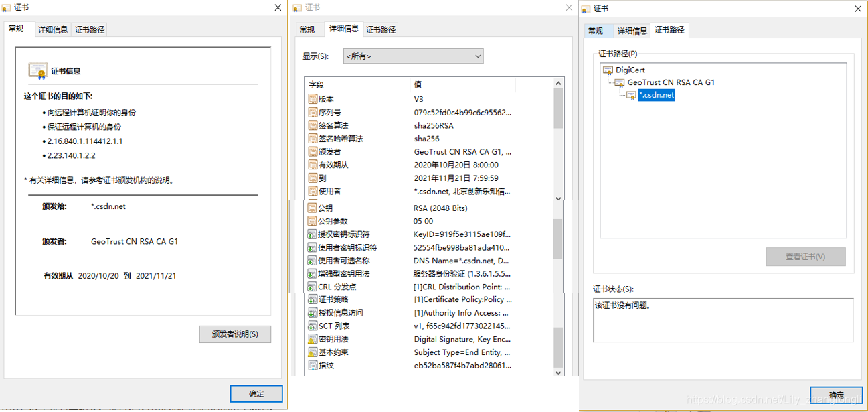868x412 pixels.
Task: Click the 授权信息访问 extension icon
Action: pos(312,313)
